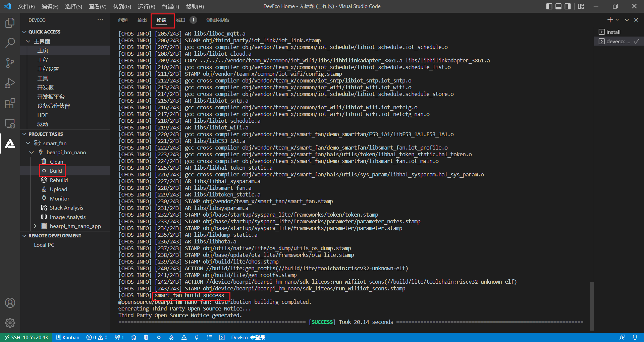
Task: Open the Remote Explorer view
Action: pyautogui.click(x=10, y=123)
